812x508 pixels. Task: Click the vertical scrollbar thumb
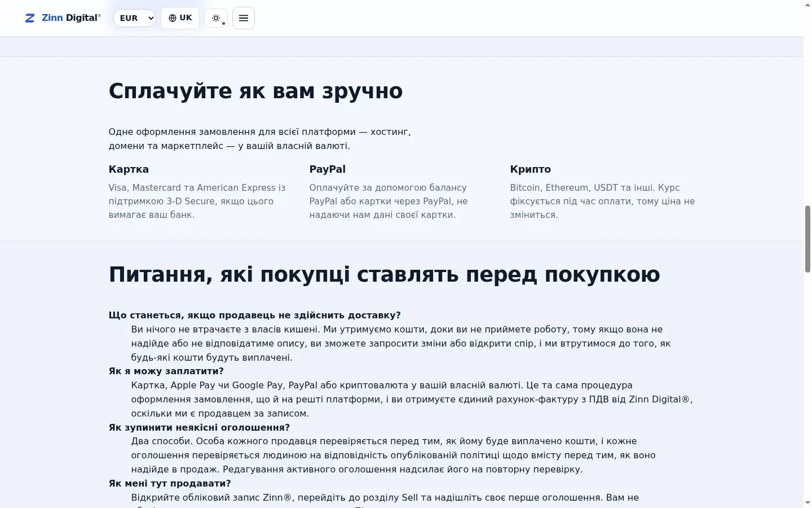click(807, 239)
